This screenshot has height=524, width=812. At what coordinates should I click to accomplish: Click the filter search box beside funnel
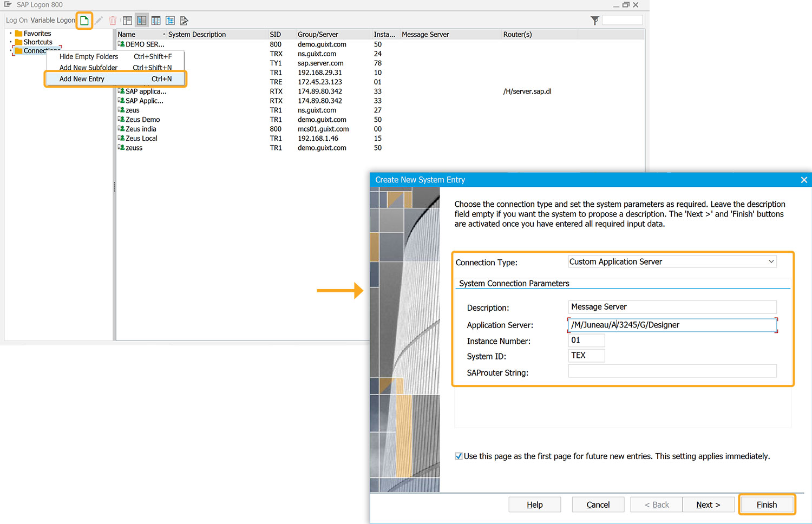[x=622, y=21]
